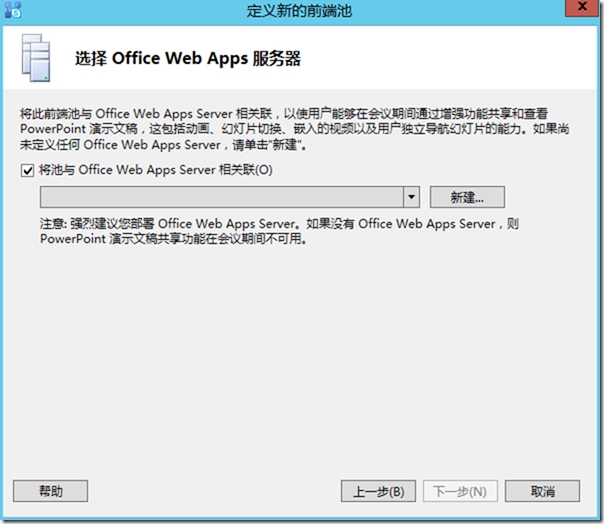Uncheck 将池与 Office Web Apps Server 相关联 checkbox

27,170
